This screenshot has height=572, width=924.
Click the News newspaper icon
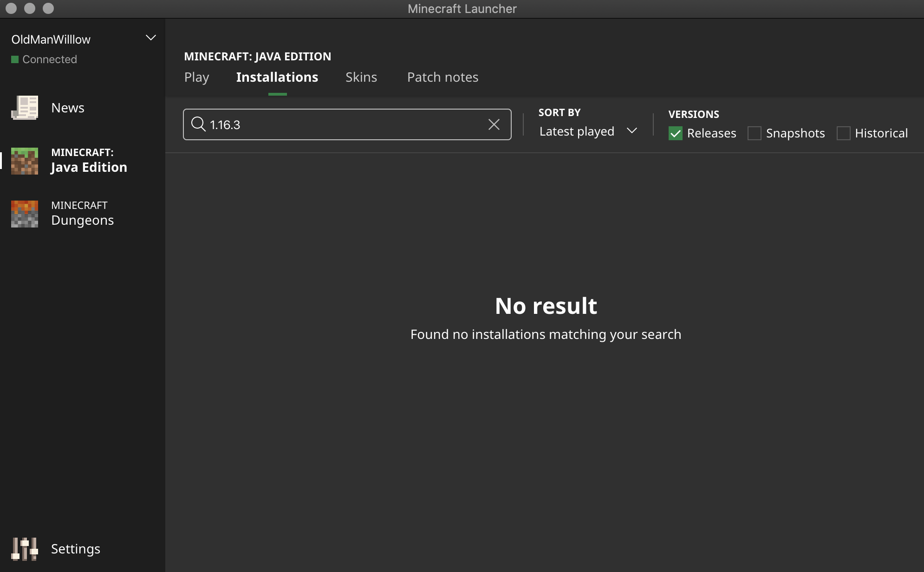pyautogui.click(x=25, y=108)
